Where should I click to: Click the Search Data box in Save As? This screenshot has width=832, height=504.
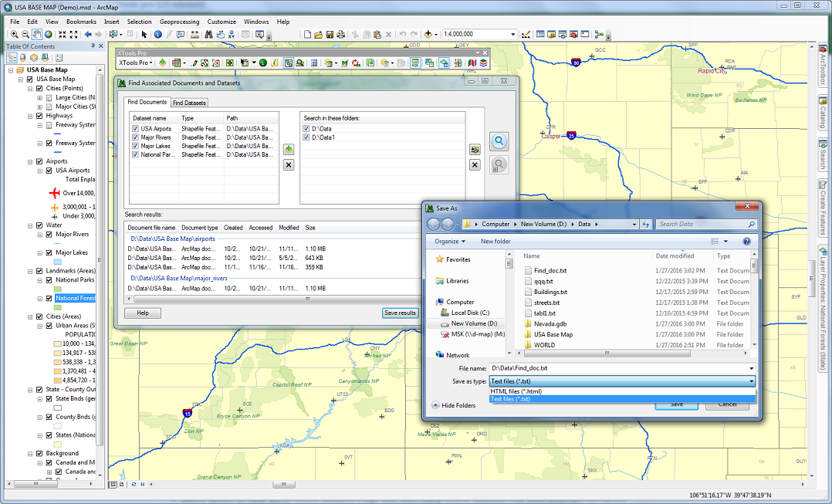(705, 225)
